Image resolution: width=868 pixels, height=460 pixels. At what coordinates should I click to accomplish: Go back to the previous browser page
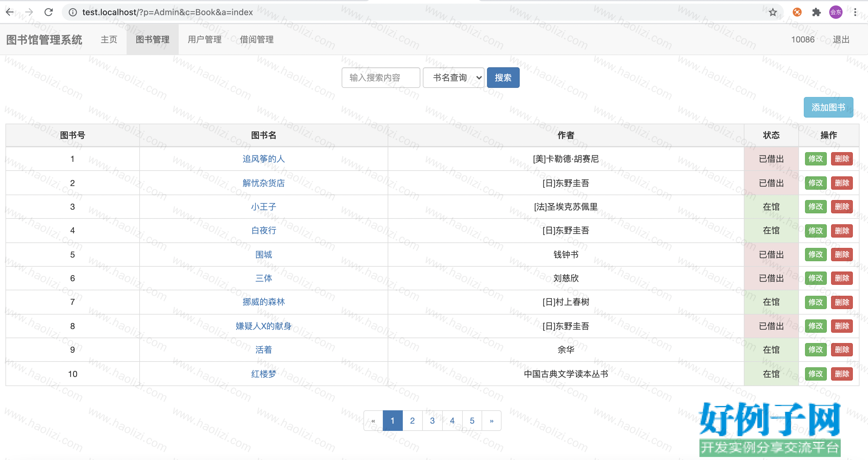tap(10, 12)
